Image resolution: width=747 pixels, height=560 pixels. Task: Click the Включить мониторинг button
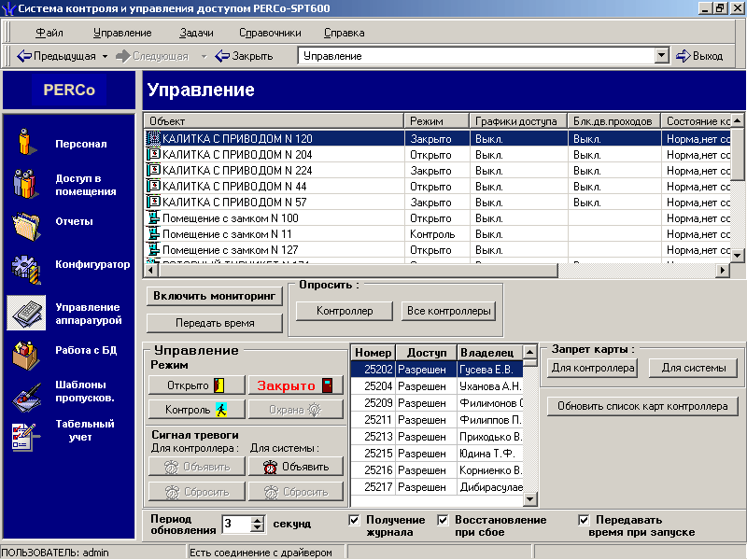tap(215, 296)
